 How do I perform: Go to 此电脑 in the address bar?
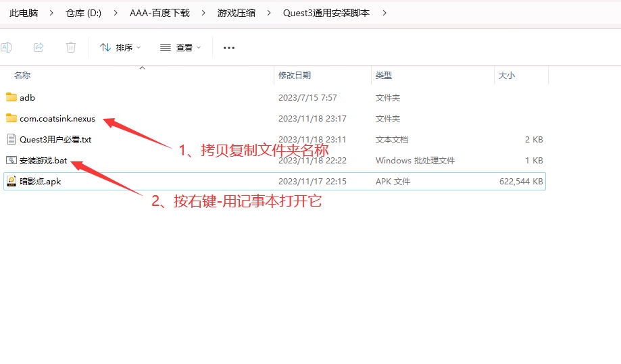[x=24, y=13]
